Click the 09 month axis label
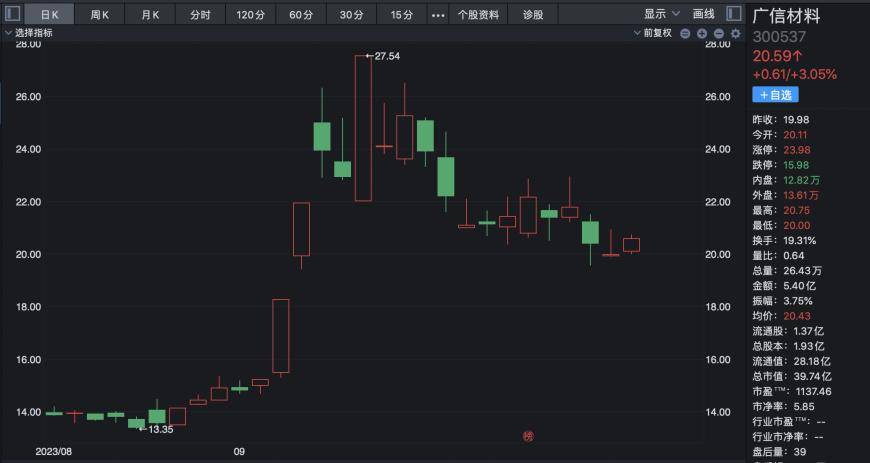870x463 pixels. click(239, 451)
